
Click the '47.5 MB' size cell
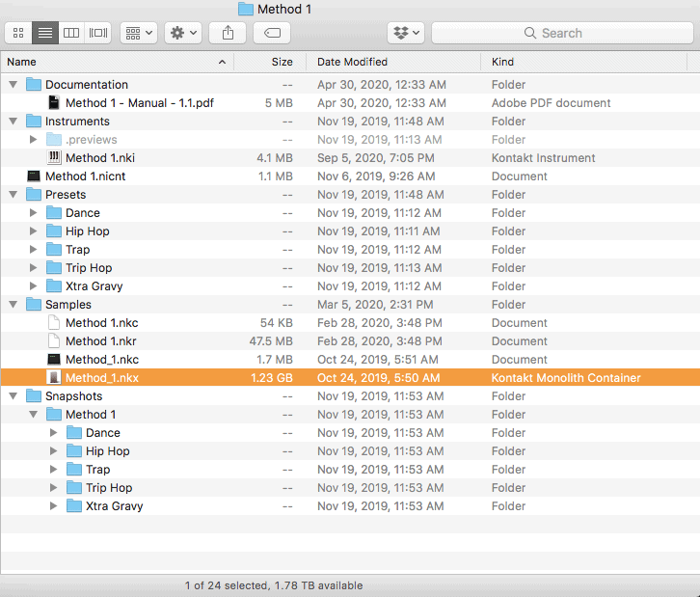pyautogui.click(x=271, y=340)
